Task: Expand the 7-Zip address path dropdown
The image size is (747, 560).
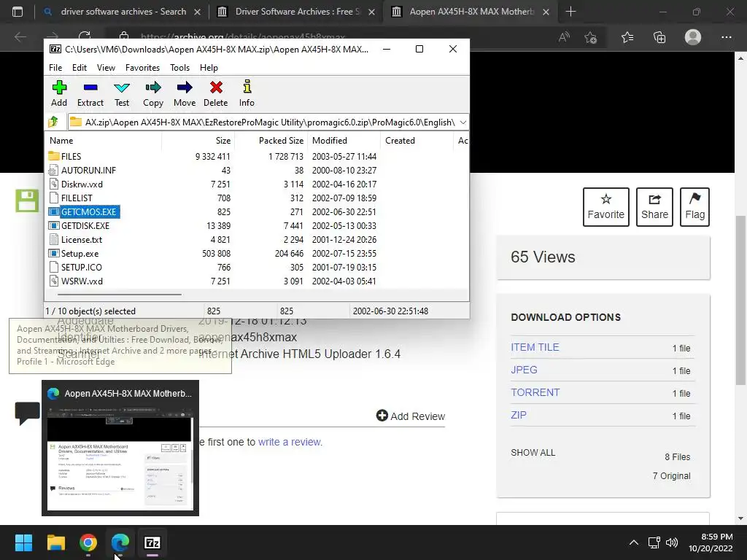Action: pos(463,122)
